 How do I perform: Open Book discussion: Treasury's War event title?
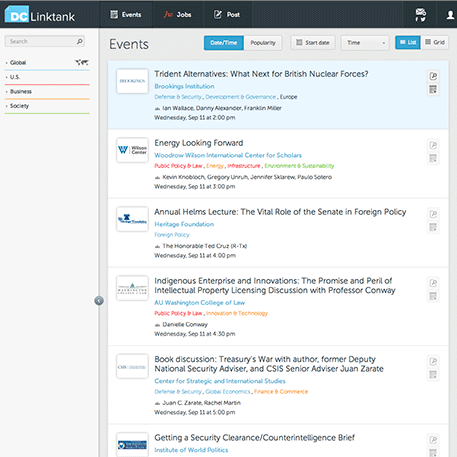click(269, 364)
